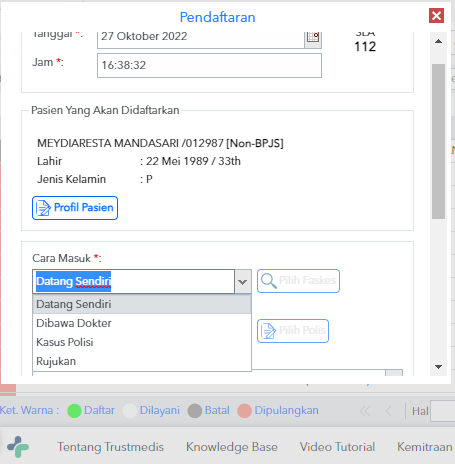Open Knowledge Base menu item
This screenshot has height=464, width=455.
tap(232, 447)
